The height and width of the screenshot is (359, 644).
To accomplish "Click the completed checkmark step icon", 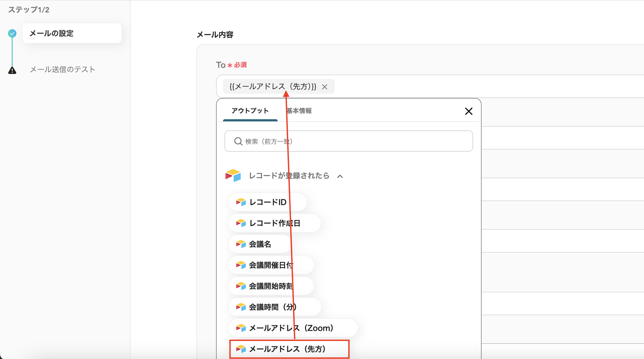I will tap(12, 33).
